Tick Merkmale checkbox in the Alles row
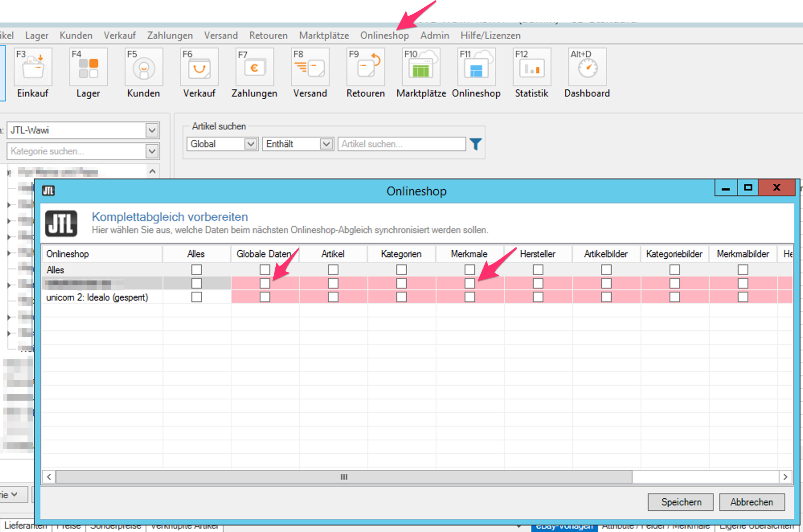This screenshot has height=532, width=803. tap(469, 269)
